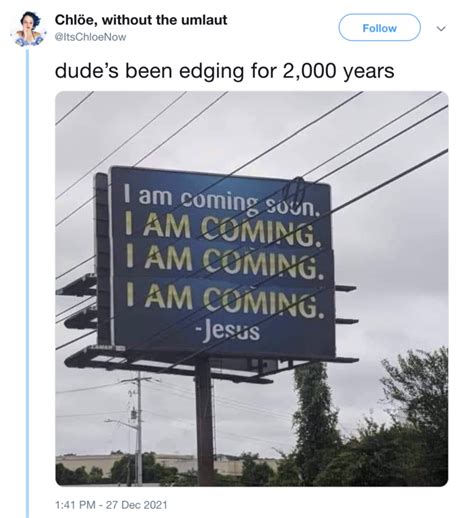Click the utility pole in the photo
Viewport: 474px width, 518px height.
click(139, 428)
